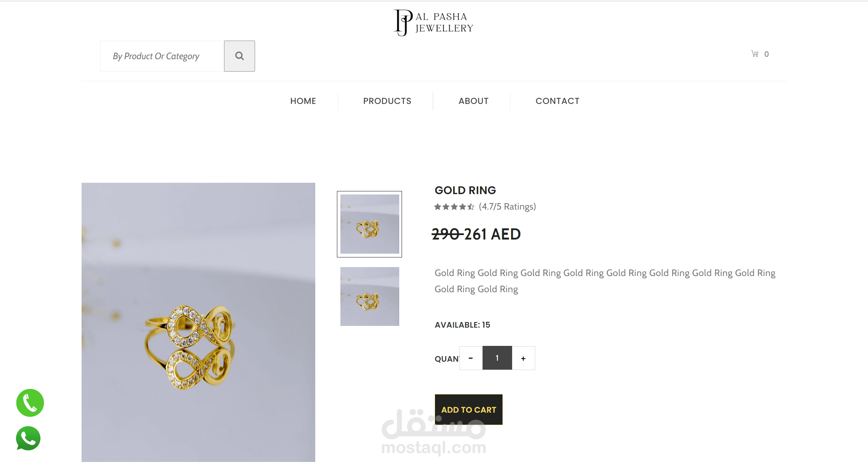Select the second ring thumbnail image

pyautogui.click(x=370, y=296)
